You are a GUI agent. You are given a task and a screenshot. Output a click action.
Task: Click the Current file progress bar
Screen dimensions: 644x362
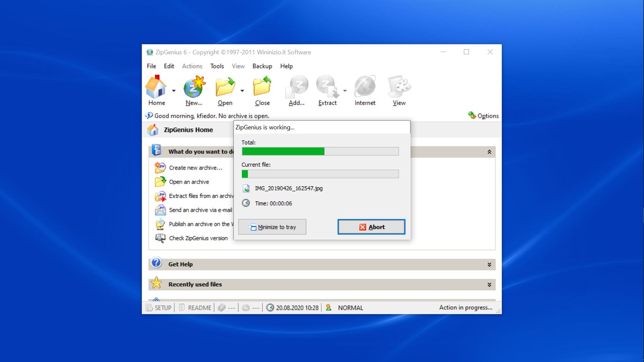pos(320,174)
